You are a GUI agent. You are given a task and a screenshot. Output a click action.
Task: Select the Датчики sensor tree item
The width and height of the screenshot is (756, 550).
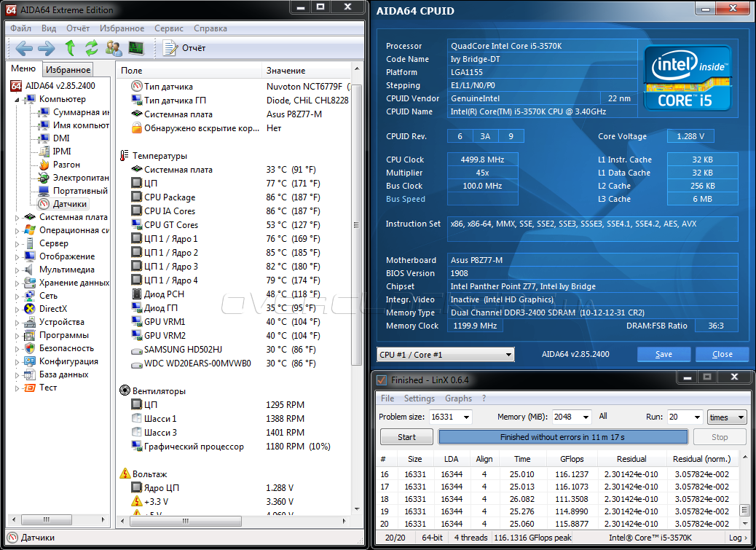click(x=69, y=204)
